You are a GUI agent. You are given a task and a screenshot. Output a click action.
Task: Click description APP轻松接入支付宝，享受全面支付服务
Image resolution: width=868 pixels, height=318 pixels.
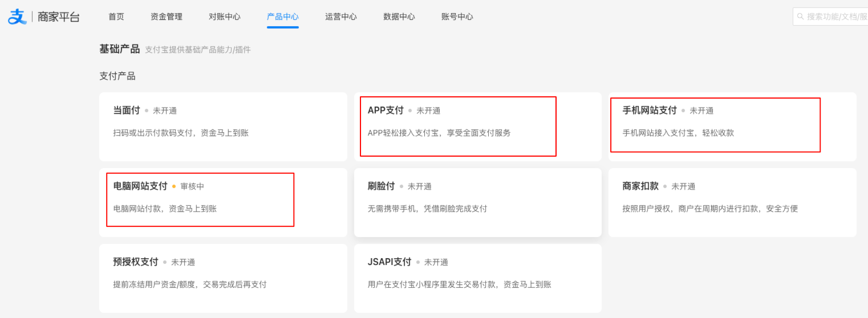tap(439, 133)
